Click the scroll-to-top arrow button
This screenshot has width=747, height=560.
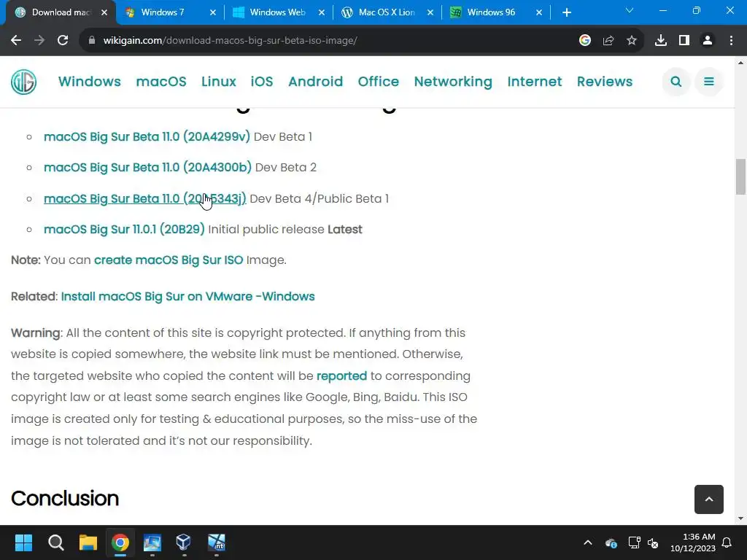tap(709, 499)
